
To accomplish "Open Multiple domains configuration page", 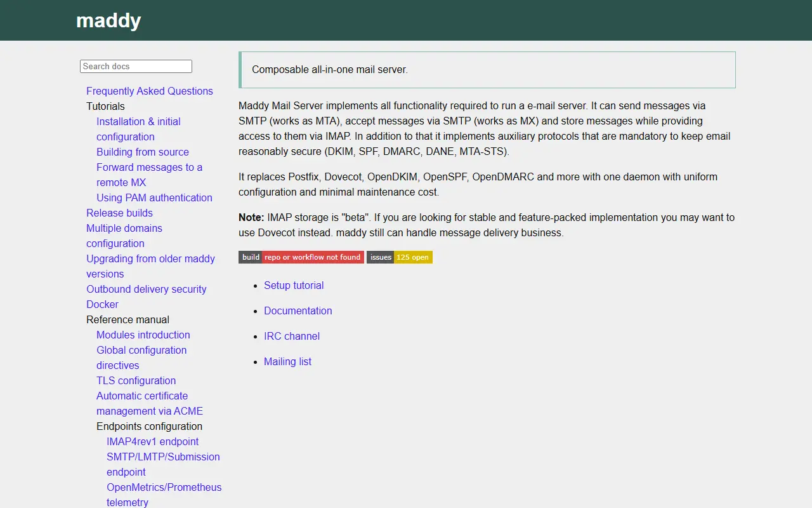I will (x=124, y=236).
